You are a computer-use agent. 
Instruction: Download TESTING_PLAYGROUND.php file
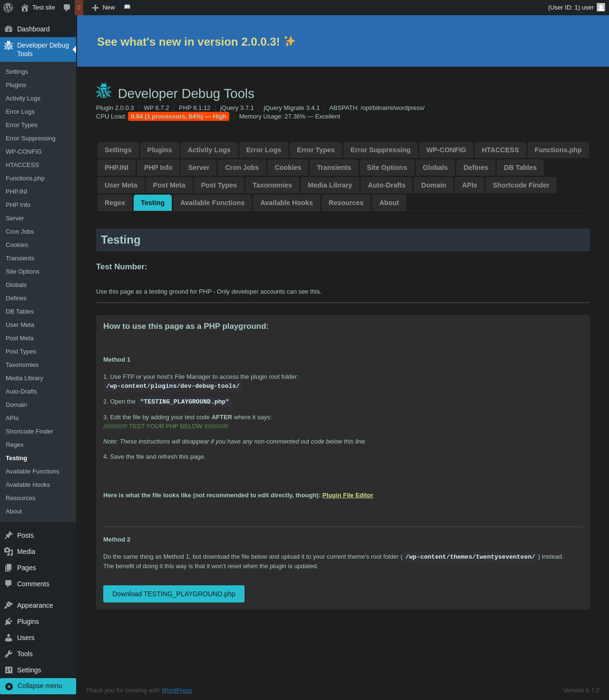174,594
